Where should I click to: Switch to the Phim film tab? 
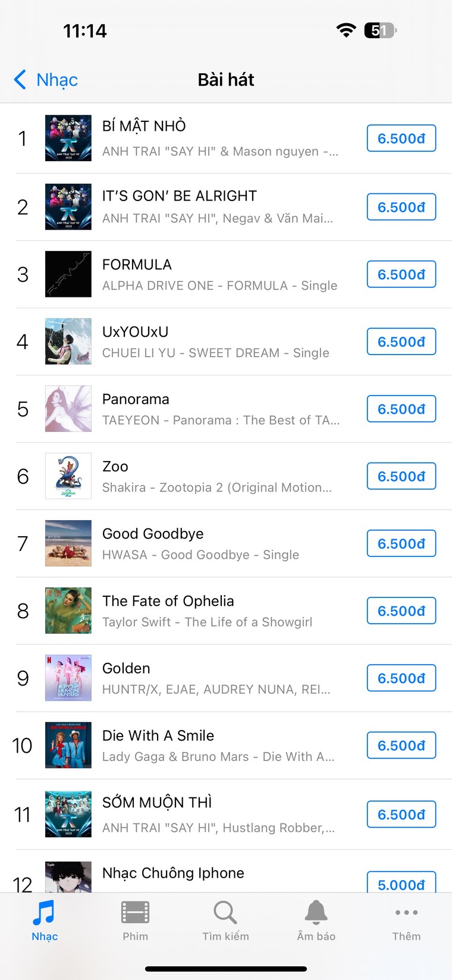(x=135, y=919)
